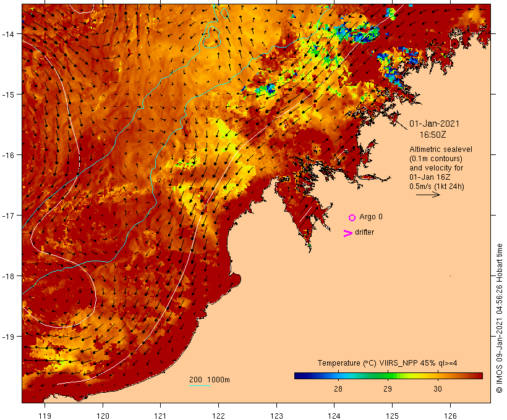Click the '-14' latitude axis label
Viewport: 507px width, 420px height.
pyautogui.click(x=8, y=33)
